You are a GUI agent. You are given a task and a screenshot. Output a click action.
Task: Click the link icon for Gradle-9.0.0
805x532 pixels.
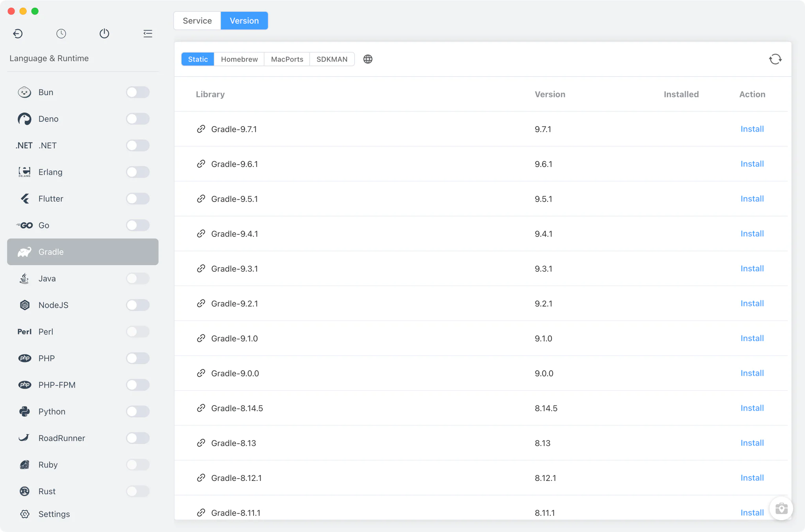[x=201, y=373]
